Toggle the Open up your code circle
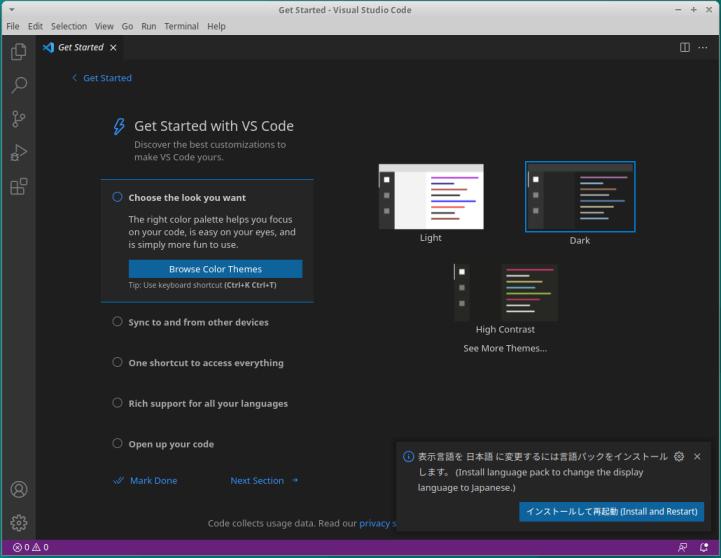The image size is (721, 558). tap(117, 444)
